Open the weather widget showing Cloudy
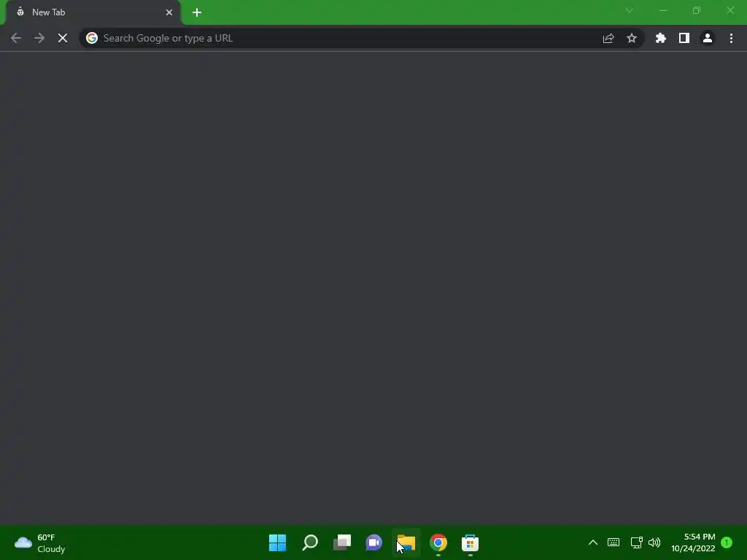The image size is (747, 560). pos(40,542)
